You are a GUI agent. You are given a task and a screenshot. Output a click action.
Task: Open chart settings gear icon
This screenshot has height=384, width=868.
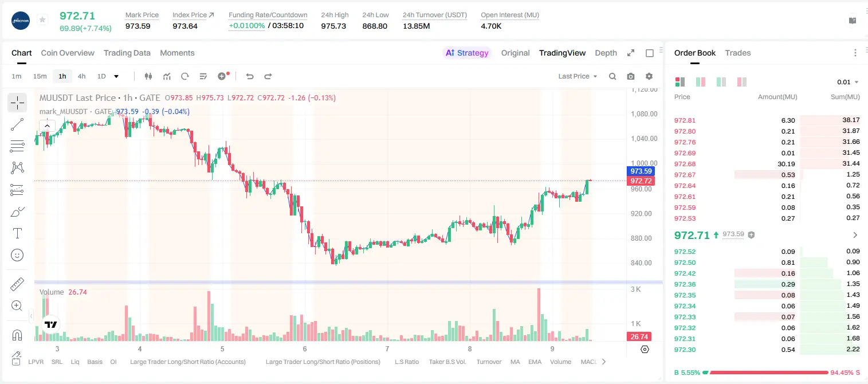pyautogui.click(x=649, y=76)
